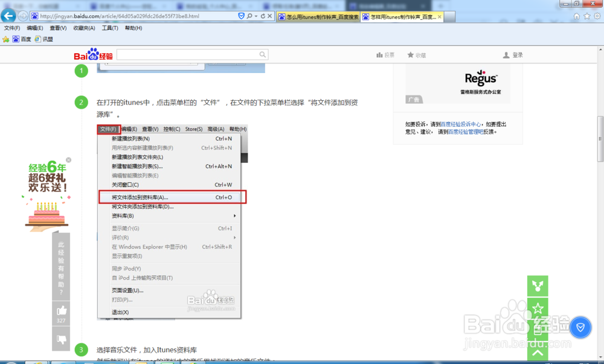Click the green back-to-top arrow
The width and height of the screenshot is (604, 364).
(x=538, y=353)
